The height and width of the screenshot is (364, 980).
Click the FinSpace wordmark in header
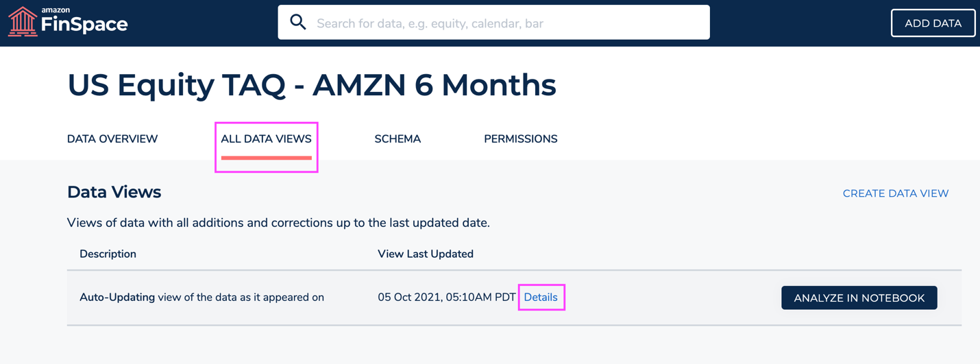click(84, 25)
